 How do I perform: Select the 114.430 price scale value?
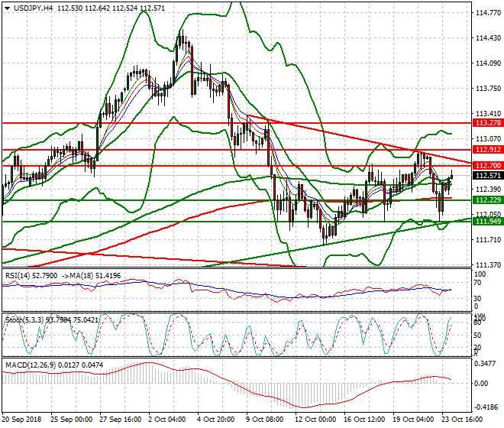pos(488,38)
